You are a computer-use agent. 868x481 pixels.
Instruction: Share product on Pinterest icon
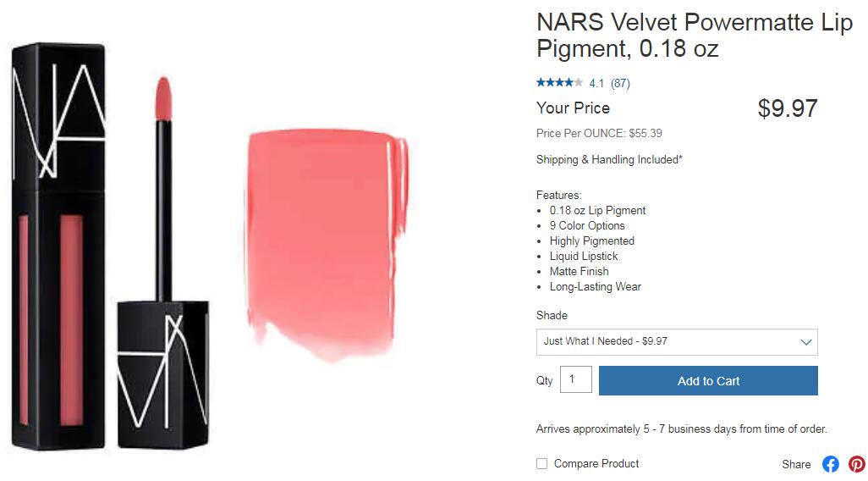click(857, 464)
